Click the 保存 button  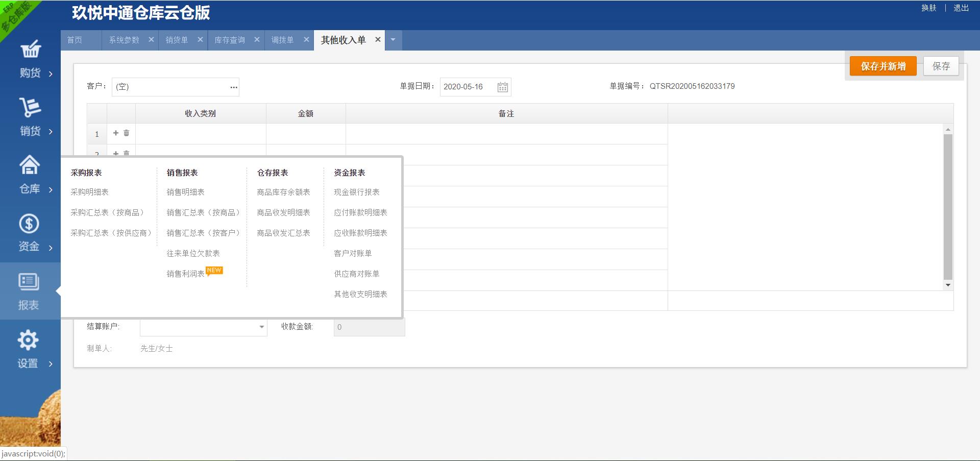pyautogui.click(x=941, y=66)
